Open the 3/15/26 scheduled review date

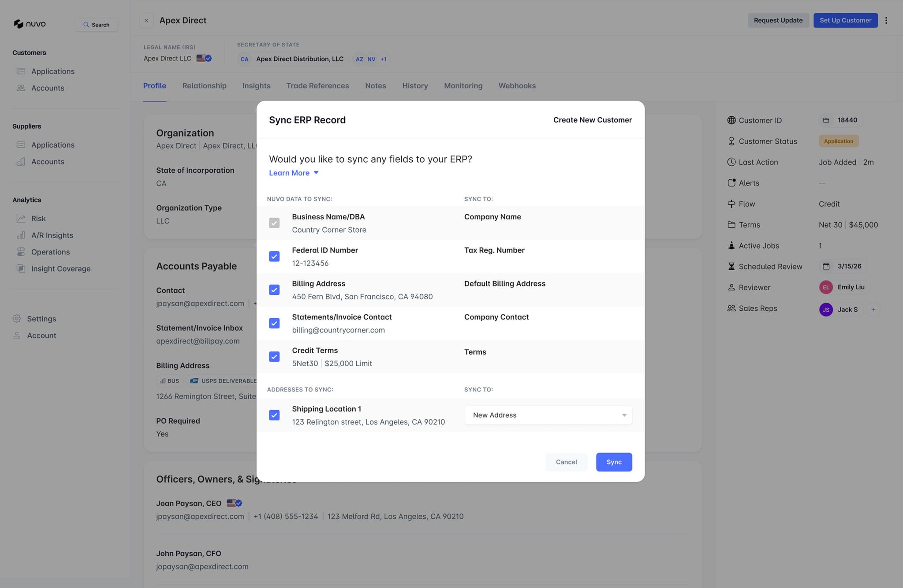[x=843, y=266]
